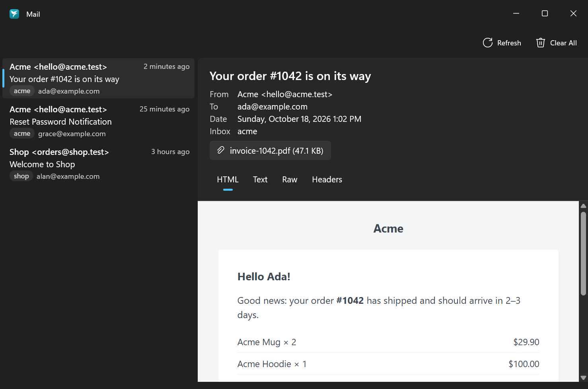Click the inbox value "acme" in the message header
This screenshot has width=588, height=389.
tap(247, 131)
